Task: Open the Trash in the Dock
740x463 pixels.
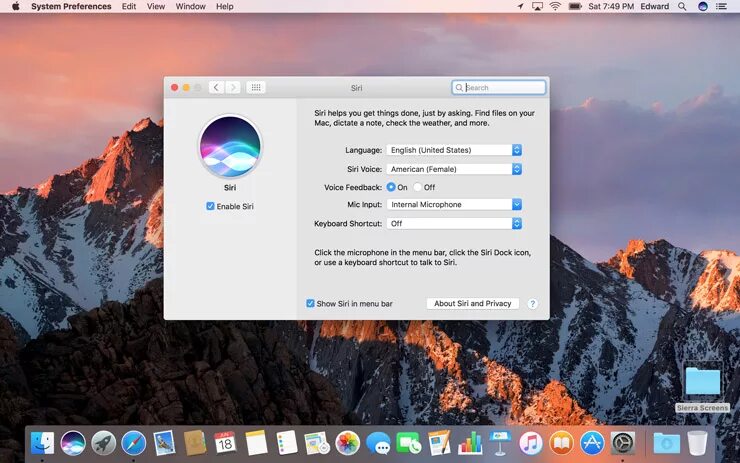Action: (x=697, y=443)
